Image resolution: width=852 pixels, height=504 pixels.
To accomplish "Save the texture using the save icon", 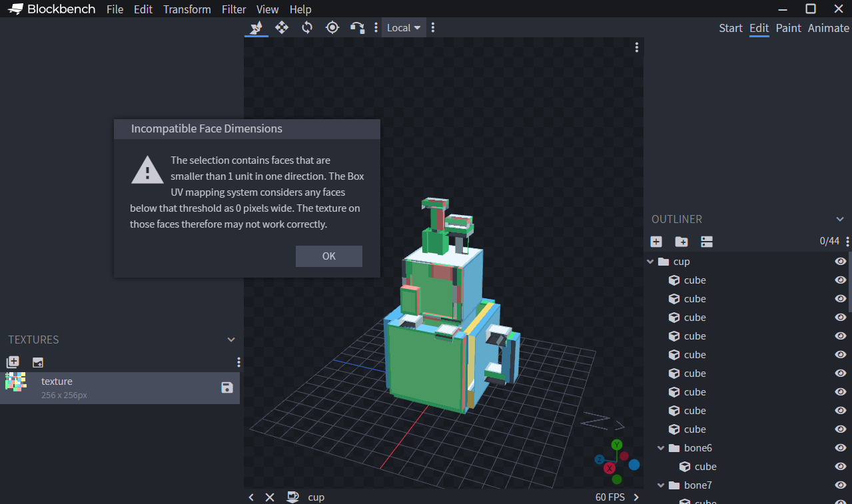I will [227, 386].
